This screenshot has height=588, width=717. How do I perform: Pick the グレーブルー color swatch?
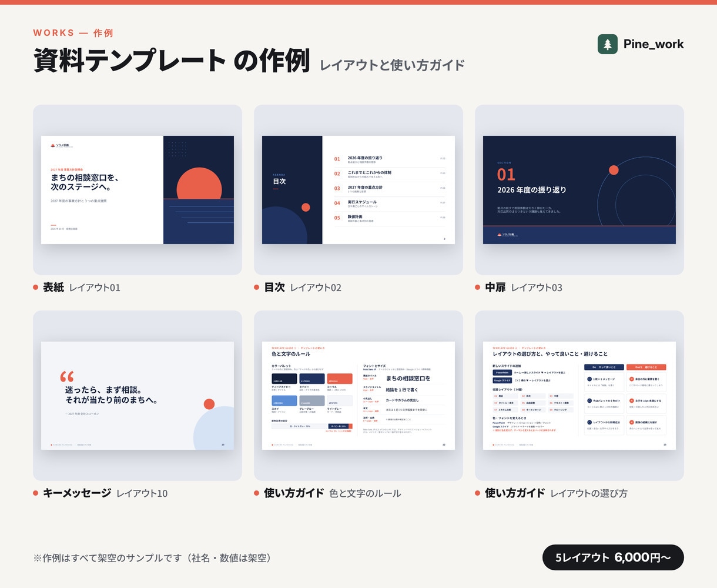coord(311,400)
